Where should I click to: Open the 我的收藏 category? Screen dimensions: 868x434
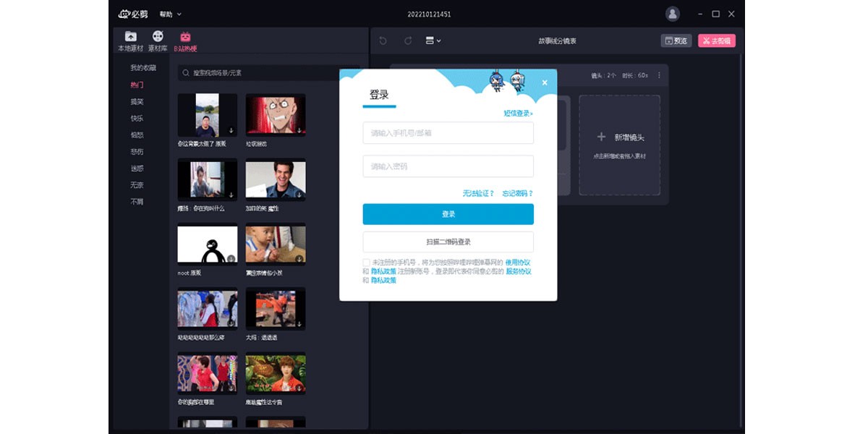point(142,68)
